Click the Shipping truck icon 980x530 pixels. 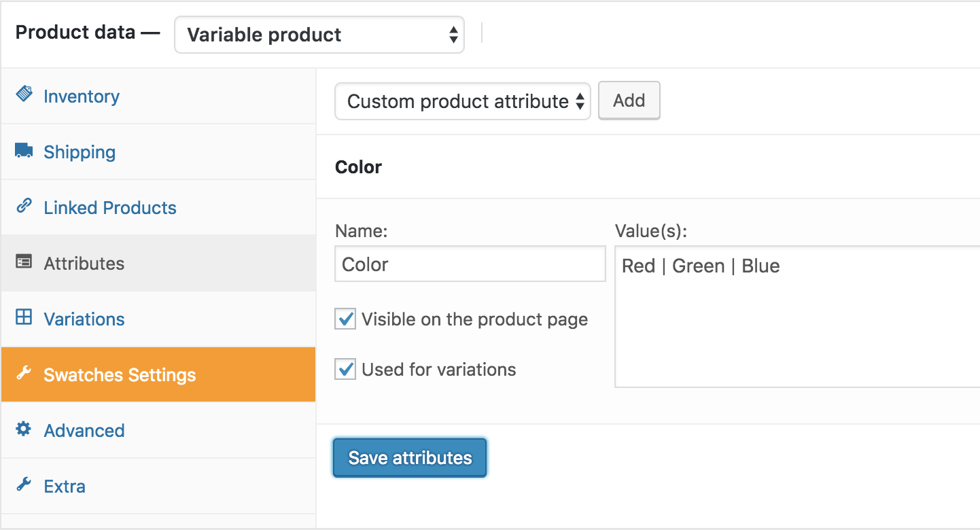click(x=23, y=151)
